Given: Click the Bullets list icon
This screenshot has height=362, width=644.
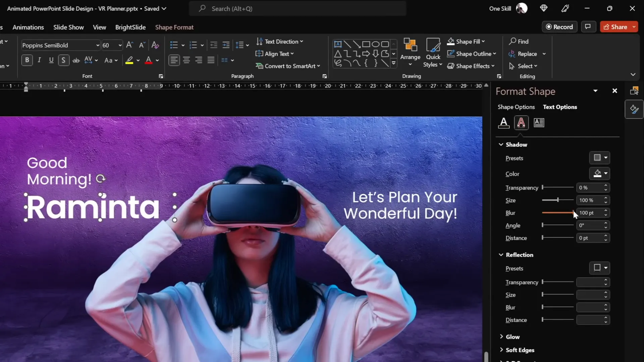Looking at the screenshot, I should (174, 45).
